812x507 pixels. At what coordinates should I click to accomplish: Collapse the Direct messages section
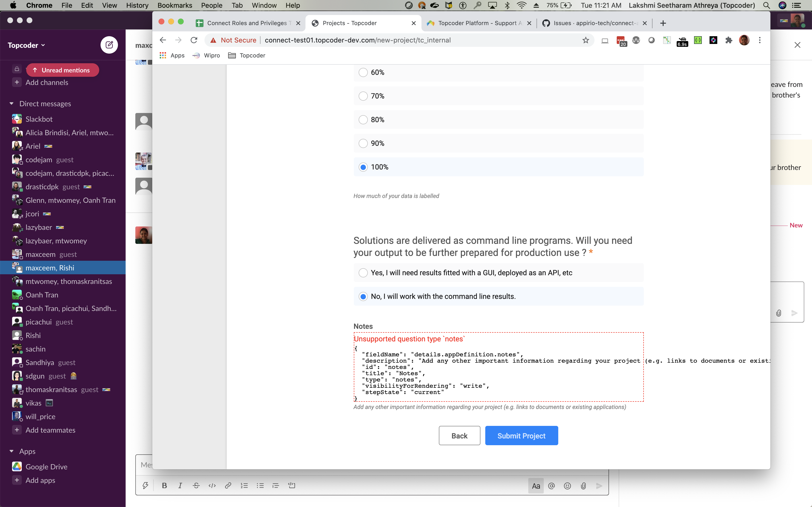(12, 104)
